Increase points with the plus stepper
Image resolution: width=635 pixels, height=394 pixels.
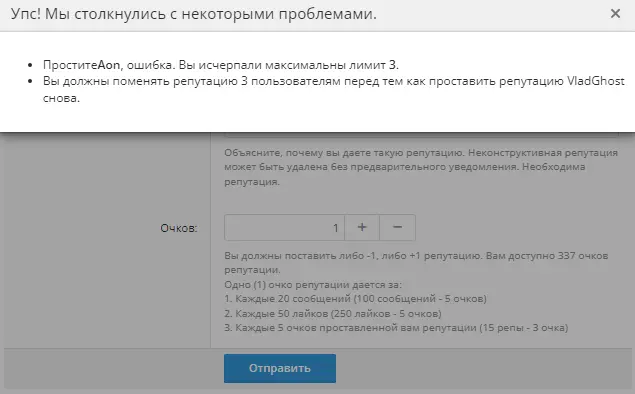362,228
